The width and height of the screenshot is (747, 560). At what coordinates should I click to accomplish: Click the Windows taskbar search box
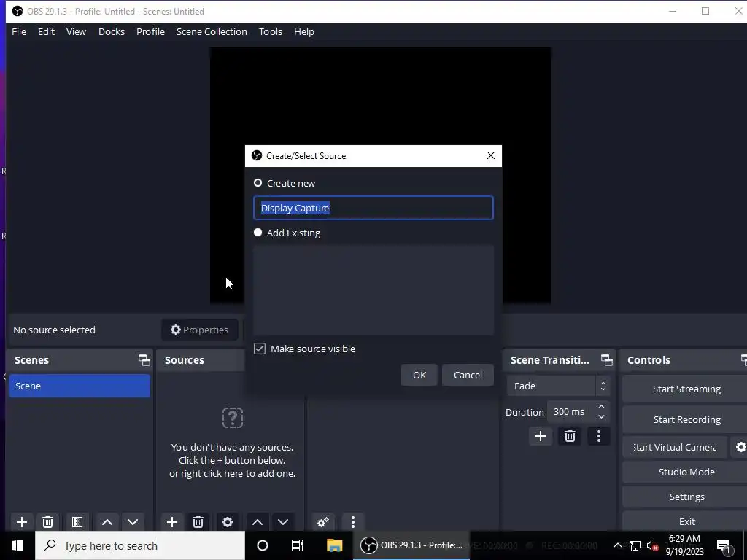coord(140,545)
